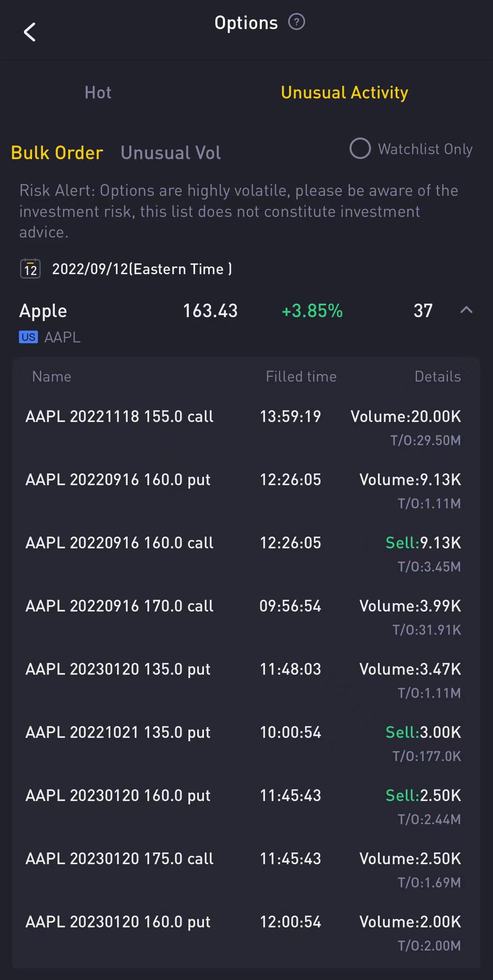Switch to the Hot tab

click(98, 93)
